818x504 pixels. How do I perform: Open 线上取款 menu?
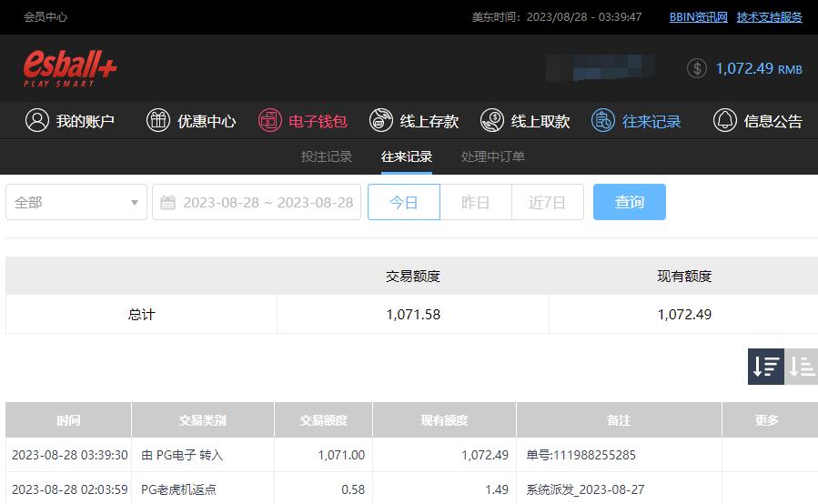click(525, 121)
